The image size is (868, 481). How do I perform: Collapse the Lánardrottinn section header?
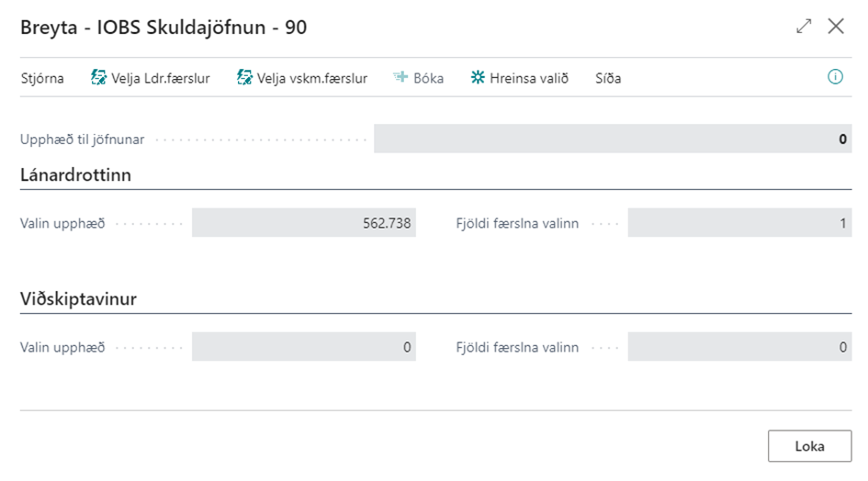[x=75, y=174]
